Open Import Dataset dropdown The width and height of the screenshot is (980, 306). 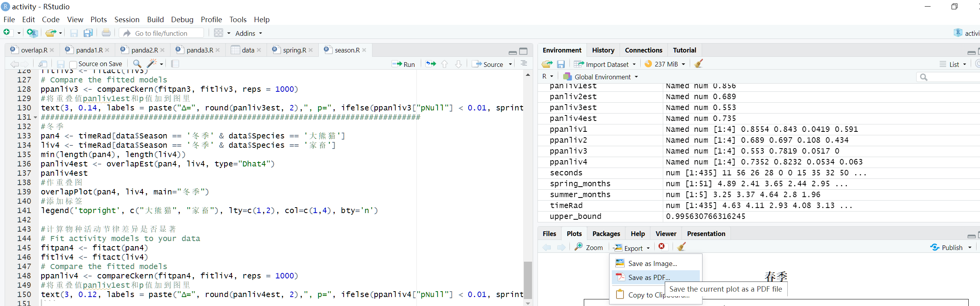[605, 64]
